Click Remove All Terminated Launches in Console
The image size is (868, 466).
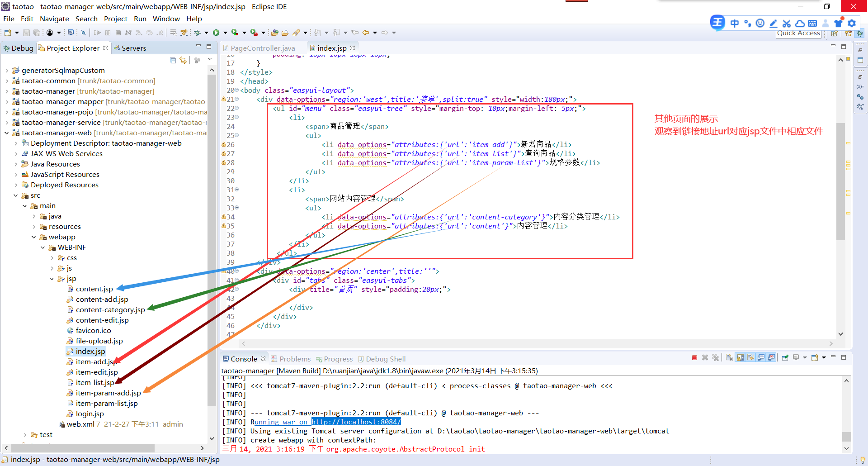click(x=715, y=358)
